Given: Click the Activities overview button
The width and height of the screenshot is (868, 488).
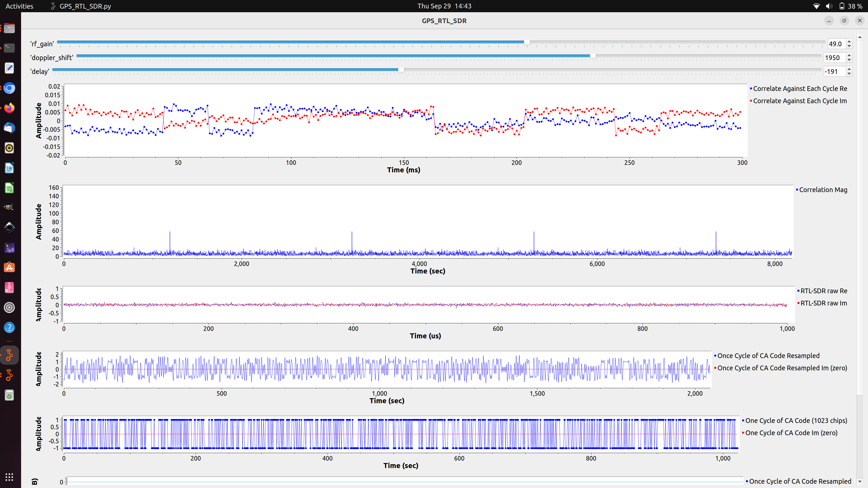Looking at the screenshot, I should click(19, 6).
